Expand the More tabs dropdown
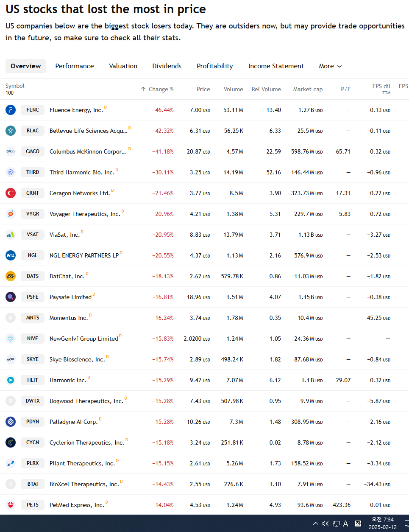Viewport: 409px width, 532px height. [330, 66]
